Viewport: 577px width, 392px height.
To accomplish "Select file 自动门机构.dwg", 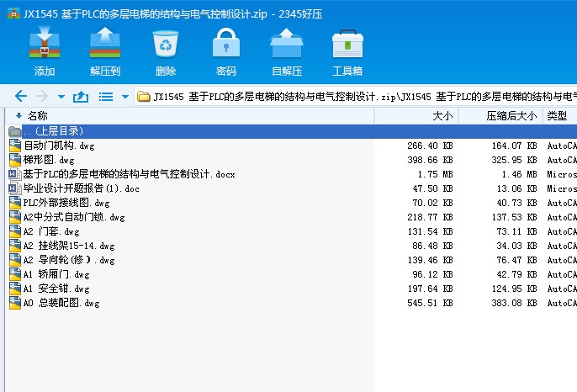I will pyautogui.click(x=59, y=146).
